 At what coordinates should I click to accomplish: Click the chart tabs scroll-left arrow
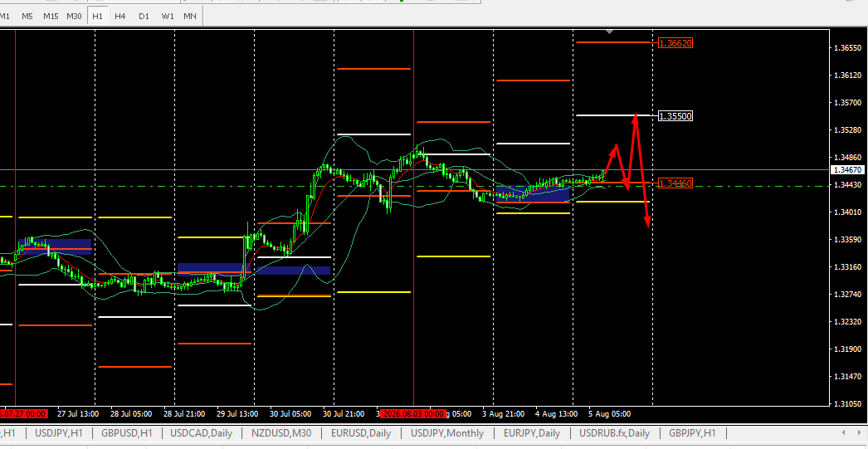pyautogui.click(x=844, y=432)
